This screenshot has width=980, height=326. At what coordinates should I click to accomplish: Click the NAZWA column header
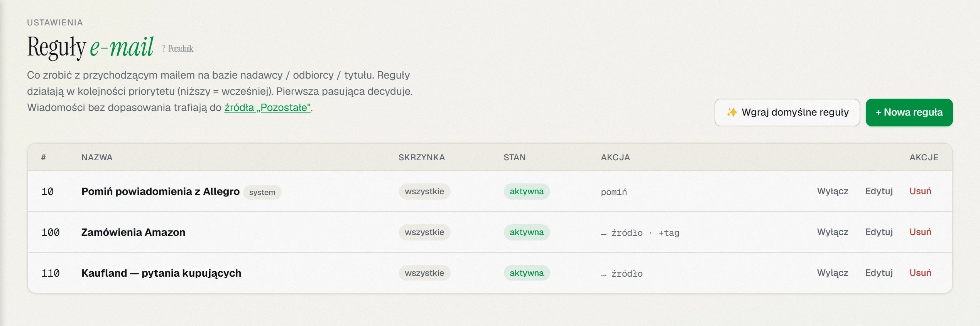97,157
